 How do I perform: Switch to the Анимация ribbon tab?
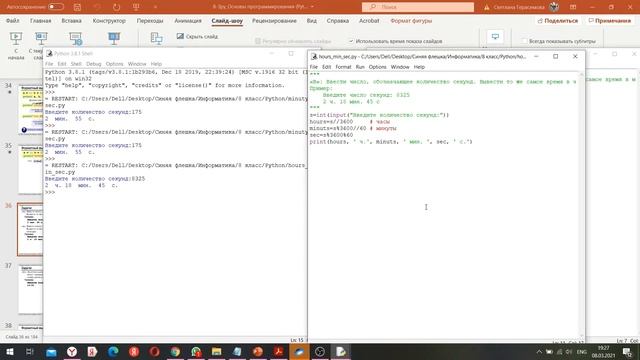[x=188, y=21]
